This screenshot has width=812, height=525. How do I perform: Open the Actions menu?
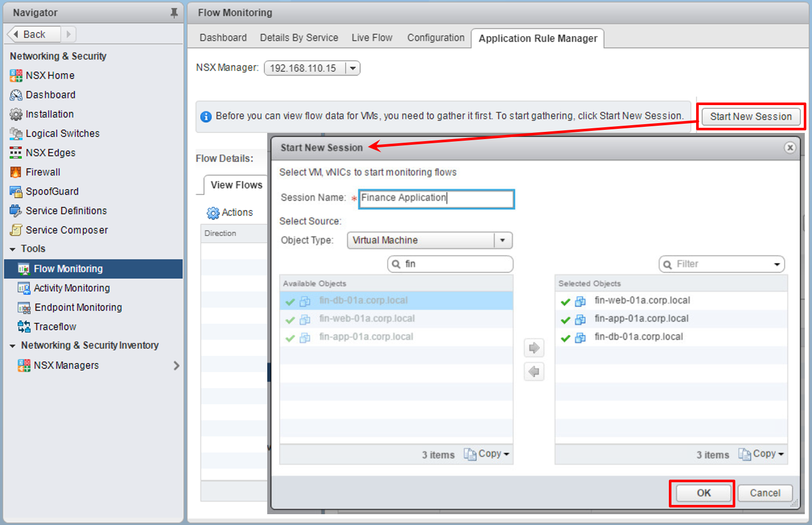230,213
